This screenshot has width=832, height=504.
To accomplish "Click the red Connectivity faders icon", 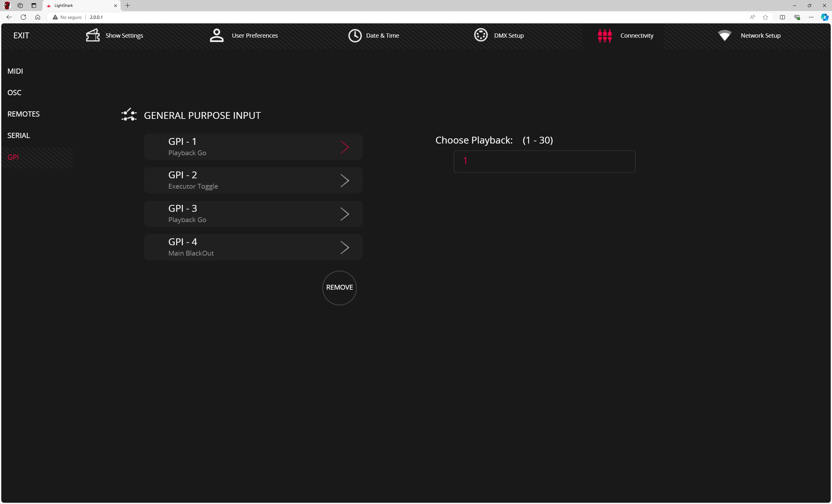I will 604,35.
